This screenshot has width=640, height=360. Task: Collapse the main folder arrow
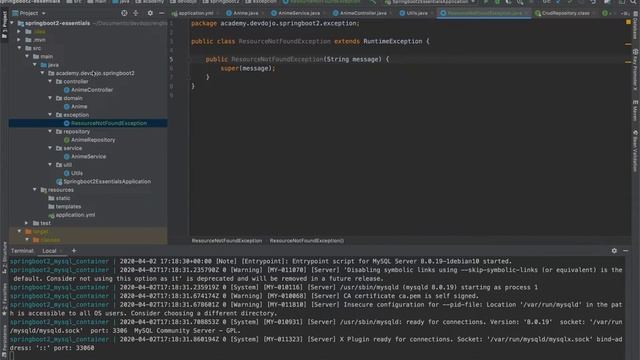point(27,56)
